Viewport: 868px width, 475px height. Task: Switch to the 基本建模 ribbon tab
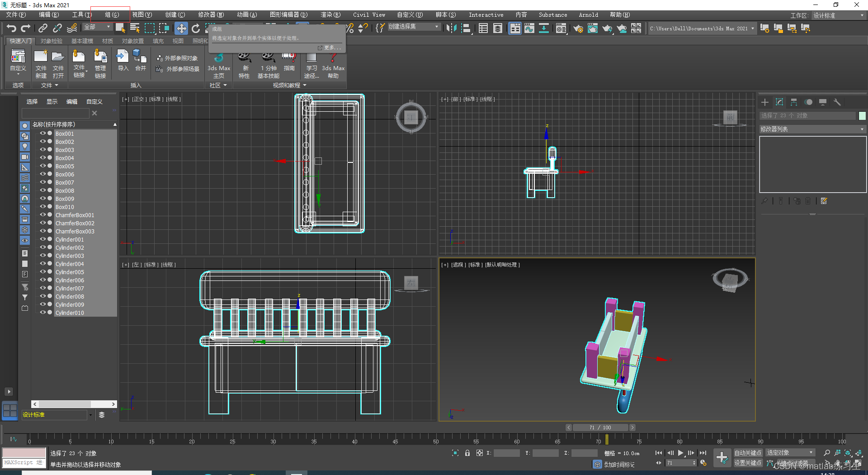point(82,41)
